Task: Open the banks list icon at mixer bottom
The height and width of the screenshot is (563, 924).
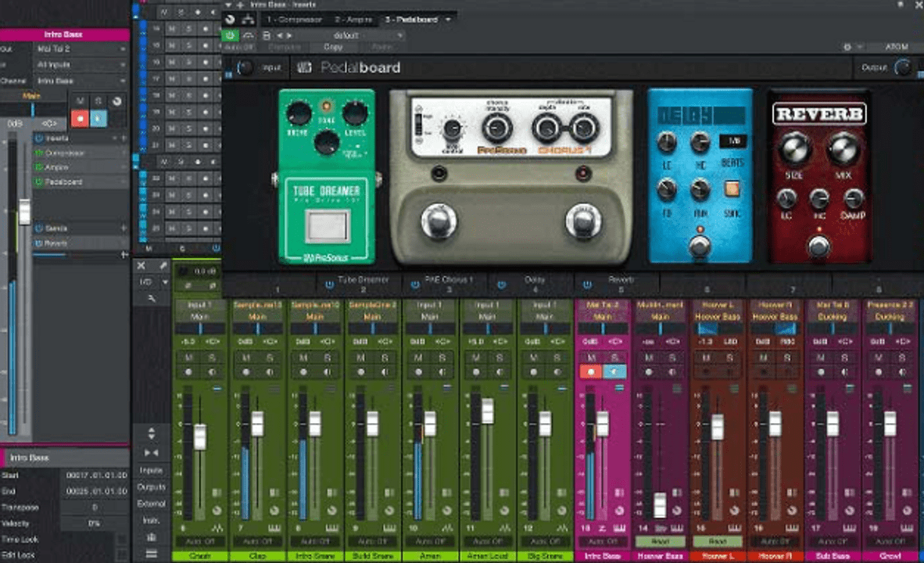Action: [x=152, y=554]
